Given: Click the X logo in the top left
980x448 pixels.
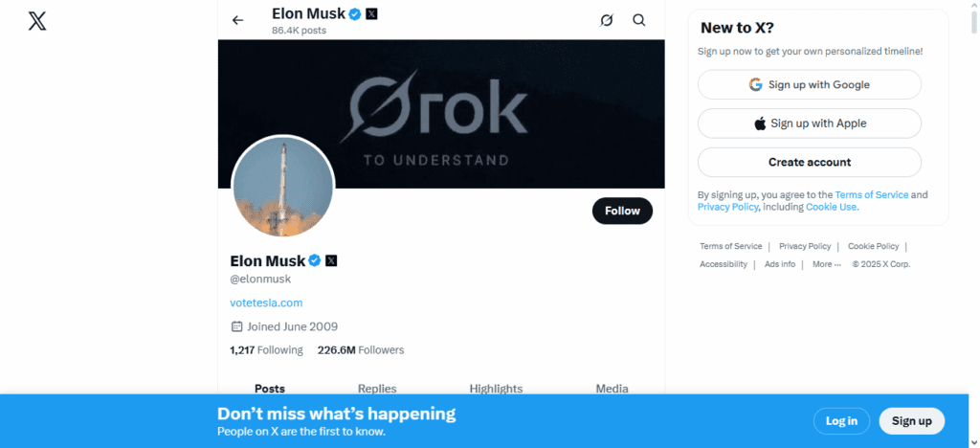Looking at the screenshot, I should [37, 20].
